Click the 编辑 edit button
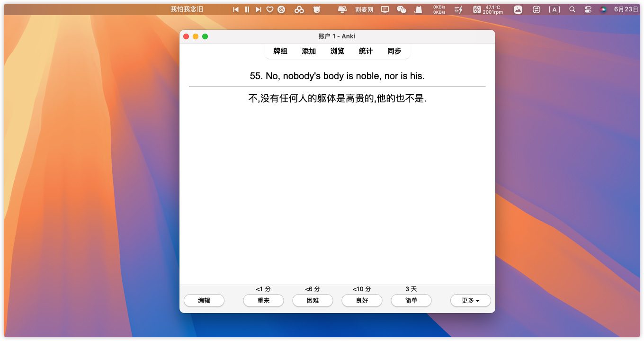644x341 pixels. pyautogui.click(x=204, y=300)
